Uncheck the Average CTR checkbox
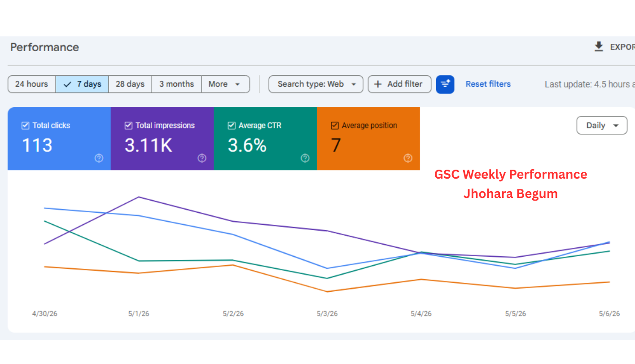Viewport: 635px width, 364px height. [x=232, y=126]
